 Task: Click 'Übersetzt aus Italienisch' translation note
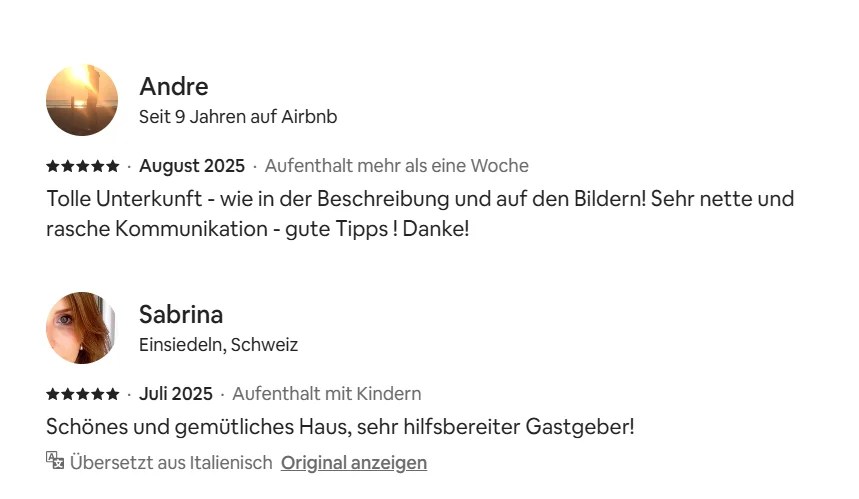(x=171, y=462)
